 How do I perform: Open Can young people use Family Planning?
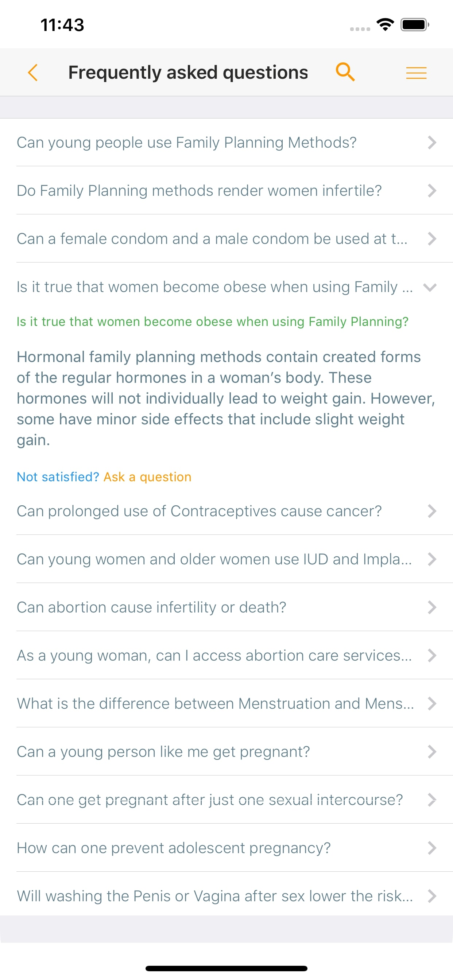[226, 143]
